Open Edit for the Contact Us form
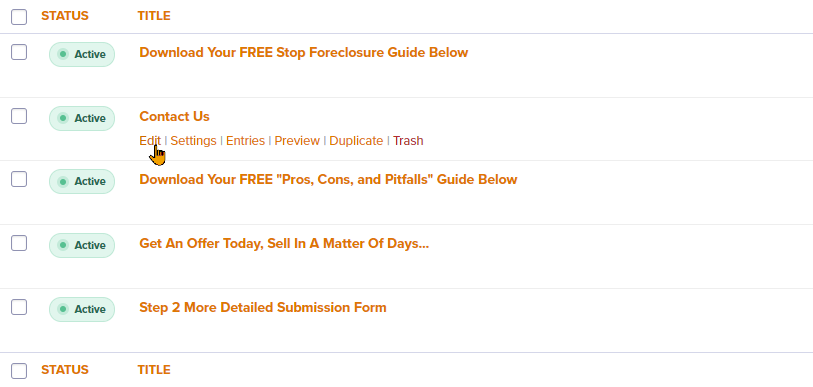 tap(150, 141)
